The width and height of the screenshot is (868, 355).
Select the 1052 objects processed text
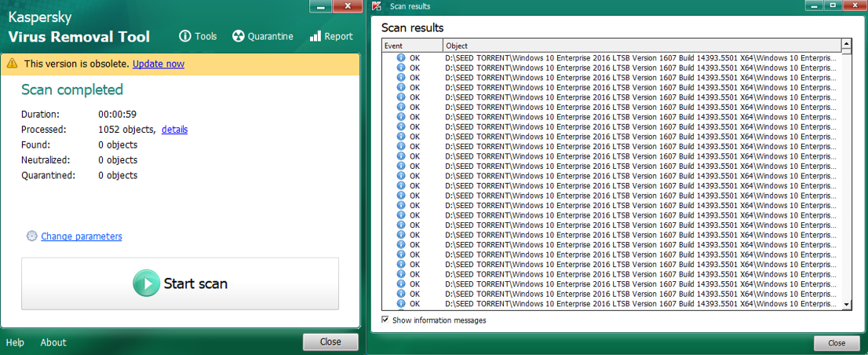pos(127,130)
